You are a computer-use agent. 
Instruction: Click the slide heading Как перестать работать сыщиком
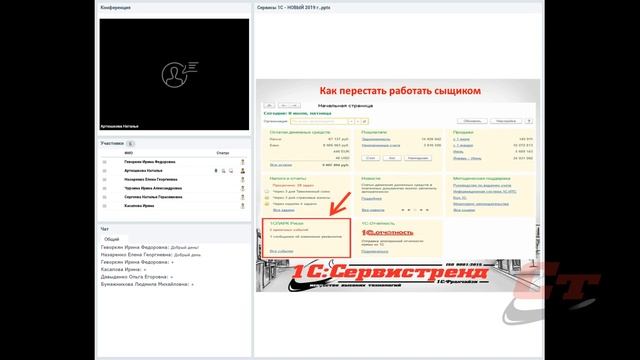tap(400, 91)
